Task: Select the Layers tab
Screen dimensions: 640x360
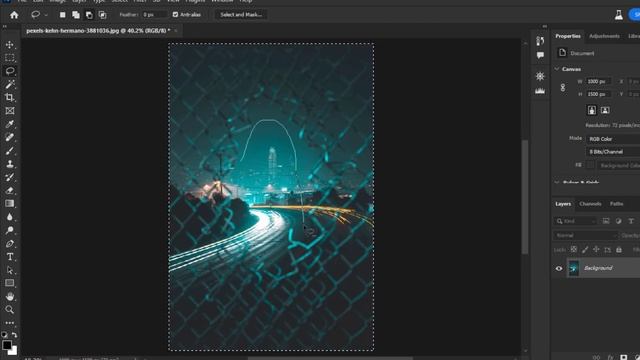Action: click(563, 204)
